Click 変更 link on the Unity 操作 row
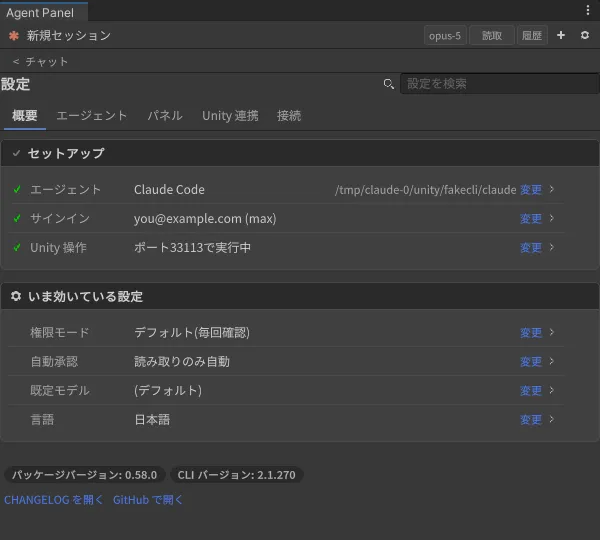Image resolution: width=600 pixels, height=540 pixels. (531, 248)
